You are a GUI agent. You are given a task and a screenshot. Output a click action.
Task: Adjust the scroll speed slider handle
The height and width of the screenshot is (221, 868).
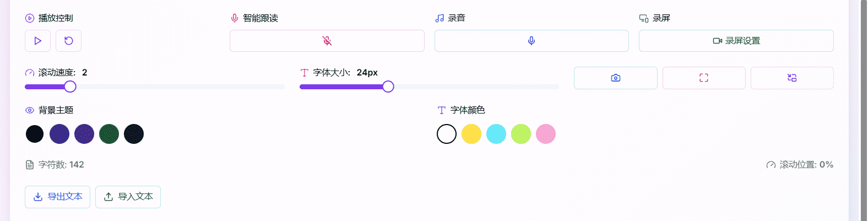70,87
